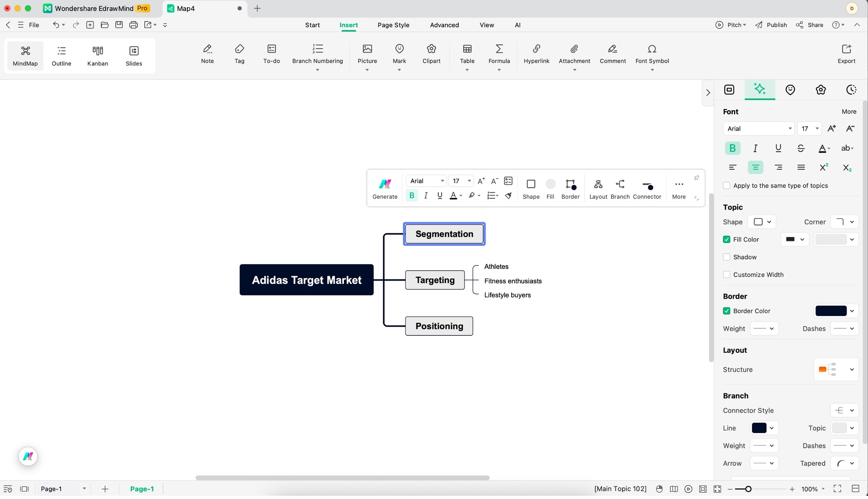Image resolution: width=868 pixels, height=499 pixels.
Task: Enter fullscreen from status bar
Action: (837, 488)
